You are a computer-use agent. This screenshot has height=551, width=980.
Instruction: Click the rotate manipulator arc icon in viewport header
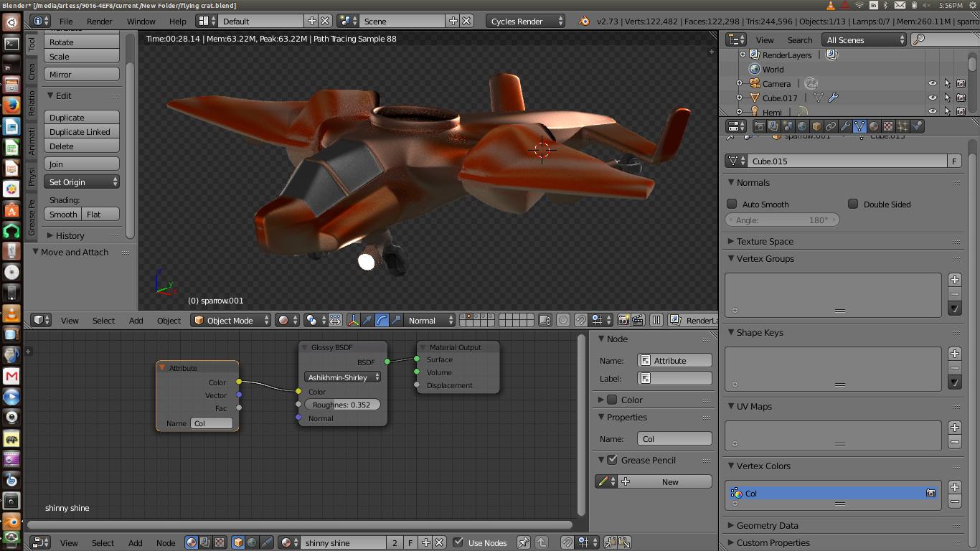[382, 321]
